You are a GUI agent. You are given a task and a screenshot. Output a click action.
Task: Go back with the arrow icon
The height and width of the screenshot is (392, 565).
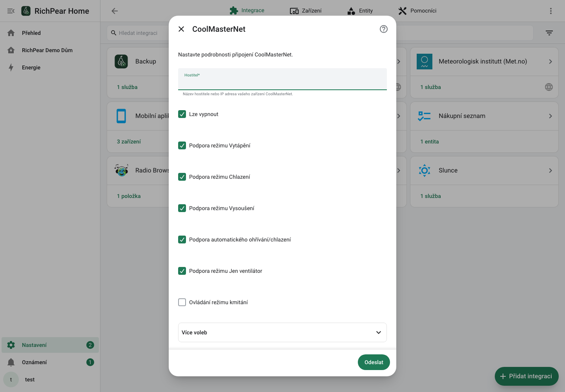(115, 11)
